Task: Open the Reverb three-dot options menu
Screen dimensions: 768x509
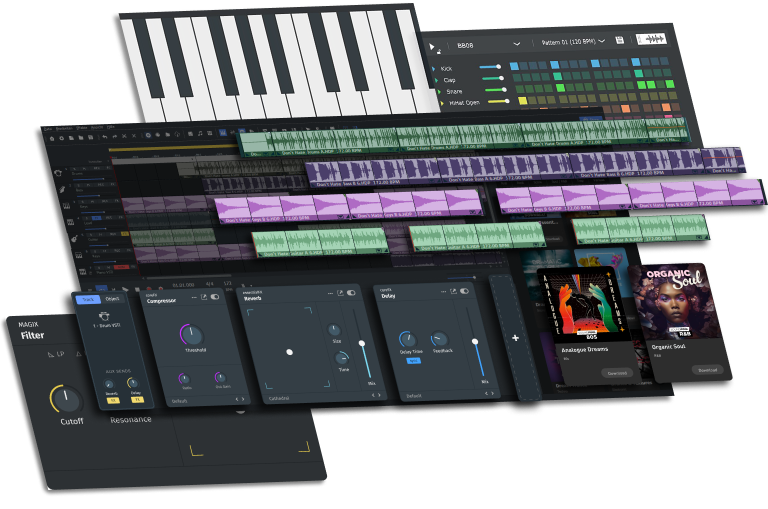Action: coord(330,293)
